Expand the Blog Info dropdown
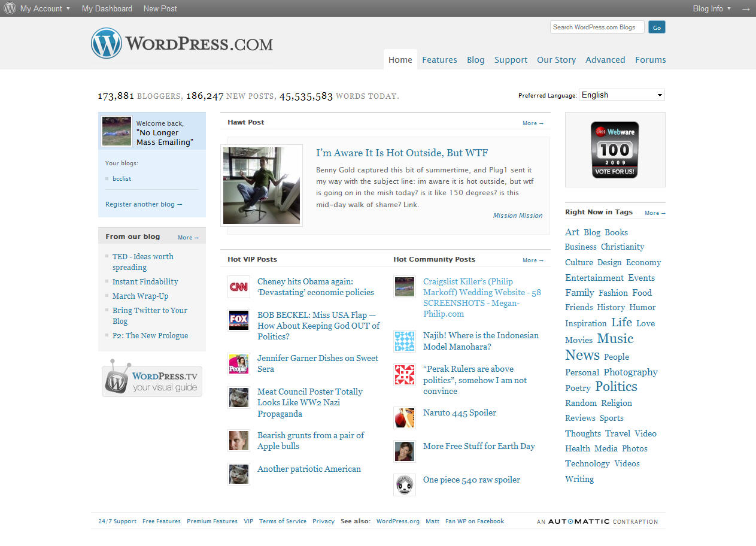Viewport: 756px width, 546px height. [x=711, y=8]
